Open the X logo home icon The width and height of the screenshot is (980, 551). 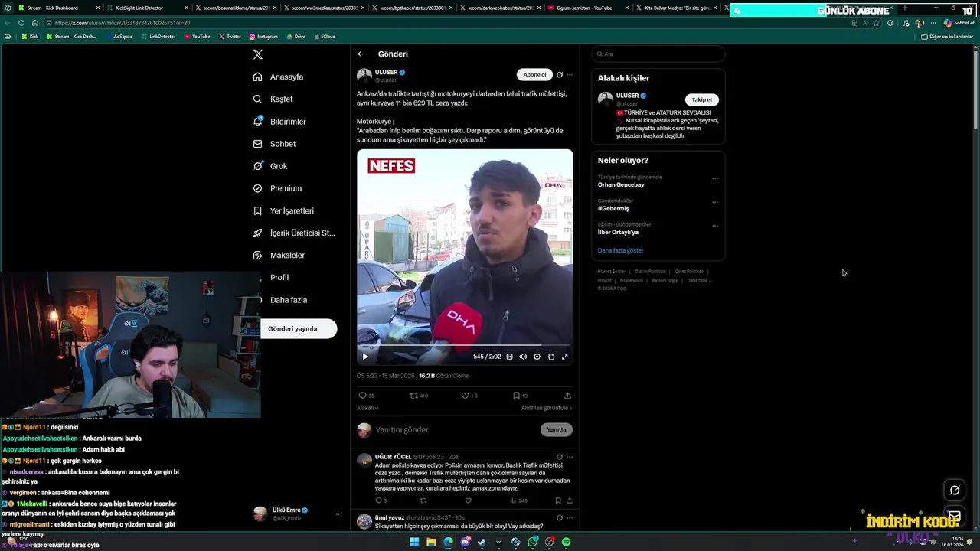tap(258, 54)
